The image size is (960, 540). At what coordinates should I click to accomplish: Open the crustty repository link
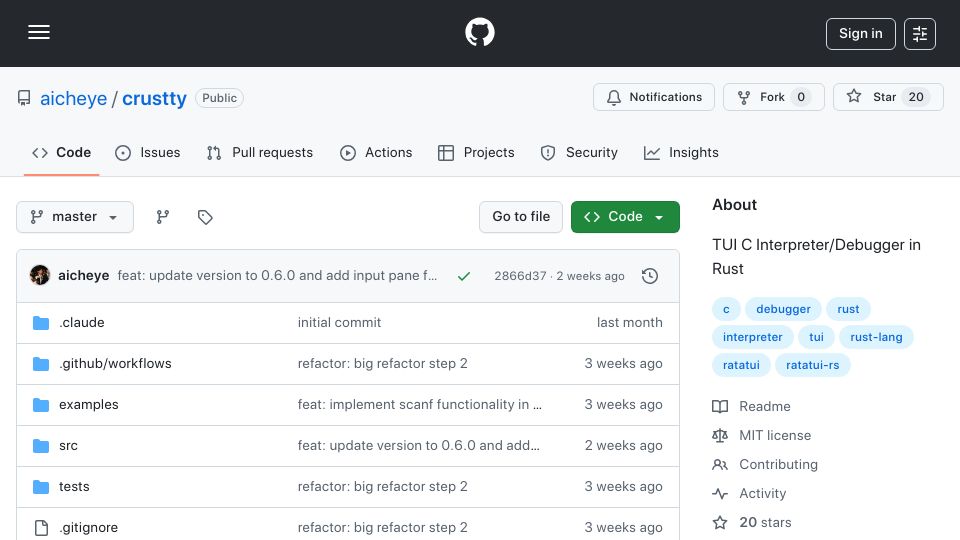click(x=154, y=99)
